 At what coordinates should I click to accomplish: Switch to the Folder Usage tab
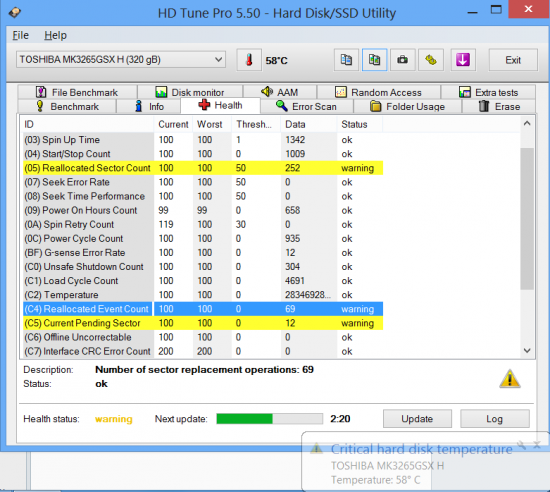click(x=408, y=106)
